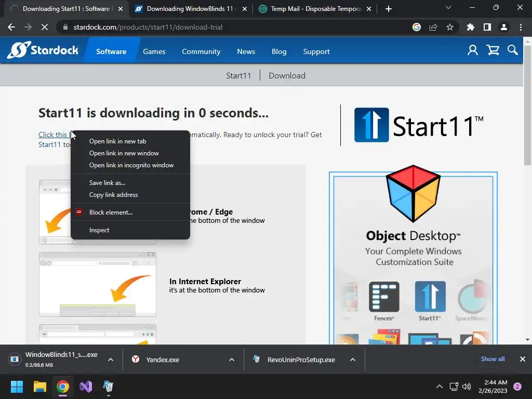Click the tab search chevron in title bar
Viewport: 532px width, 399px height.
[x=448, y=7]
